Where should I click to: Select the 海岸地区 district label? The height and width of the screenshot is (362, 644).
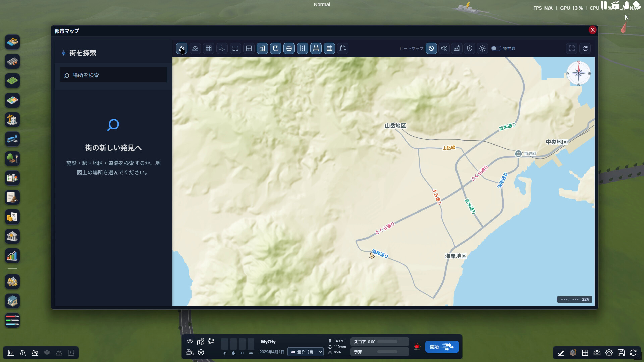click(x=455, y=256)
